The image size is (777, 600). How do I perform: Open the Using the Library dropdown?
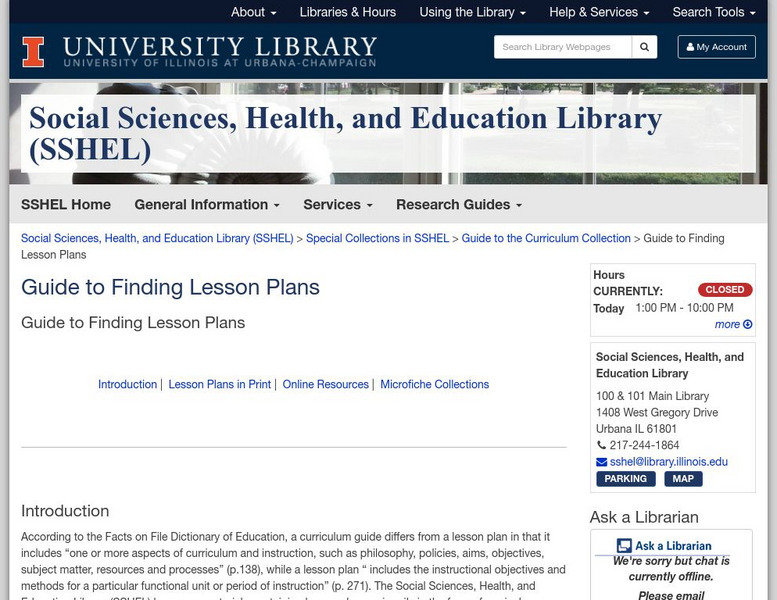pos(472,12)
